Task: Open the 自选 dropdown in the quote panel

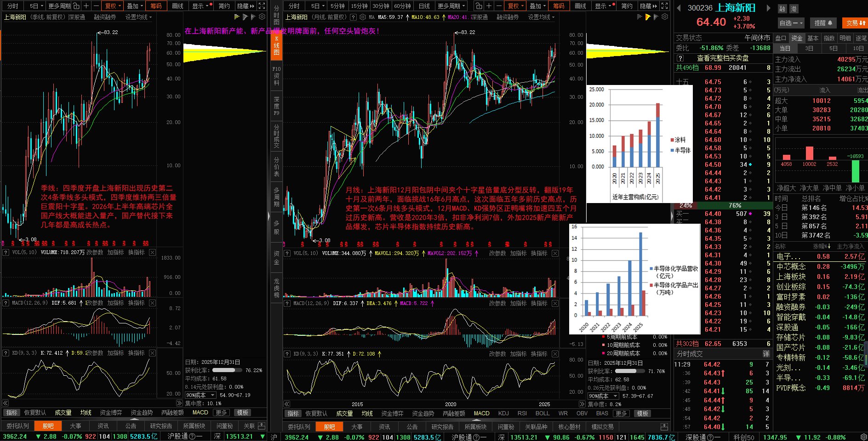Action: click(x=791, y=23)
